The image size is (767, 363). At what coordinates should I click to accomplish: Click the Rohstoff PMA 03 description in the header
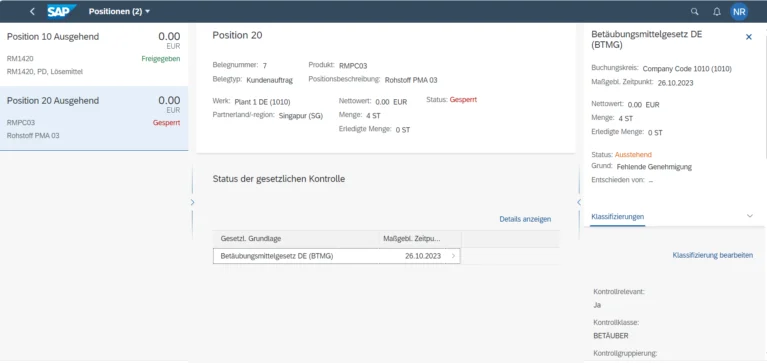pyautogui.click(x=411, y=80)
